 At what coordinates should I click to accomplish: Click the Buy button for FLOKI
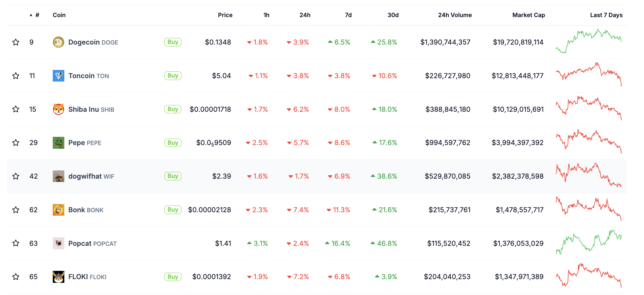[x=173, y=277]
